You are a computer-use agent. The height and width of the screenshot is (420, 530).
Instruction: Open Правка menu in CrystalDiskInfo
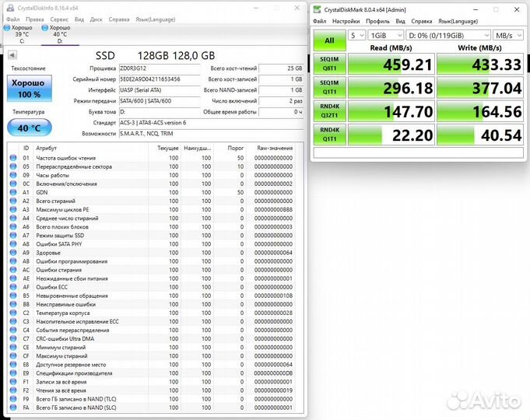35,19
